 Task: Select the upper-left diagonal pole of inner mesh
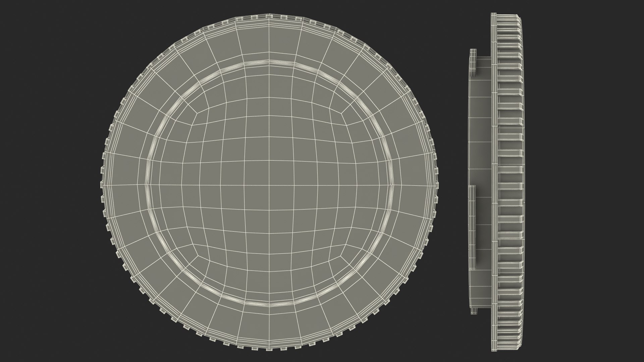197,113
